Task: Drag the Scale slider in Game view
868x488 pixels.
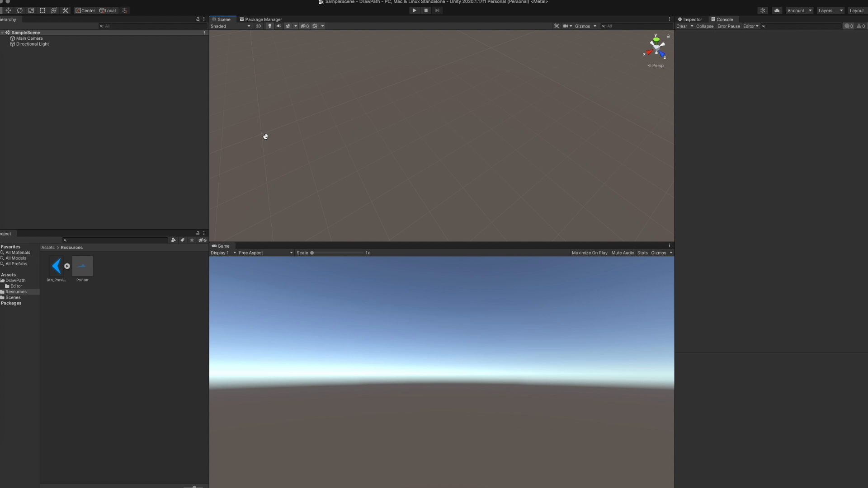Action: click(312, 253)
